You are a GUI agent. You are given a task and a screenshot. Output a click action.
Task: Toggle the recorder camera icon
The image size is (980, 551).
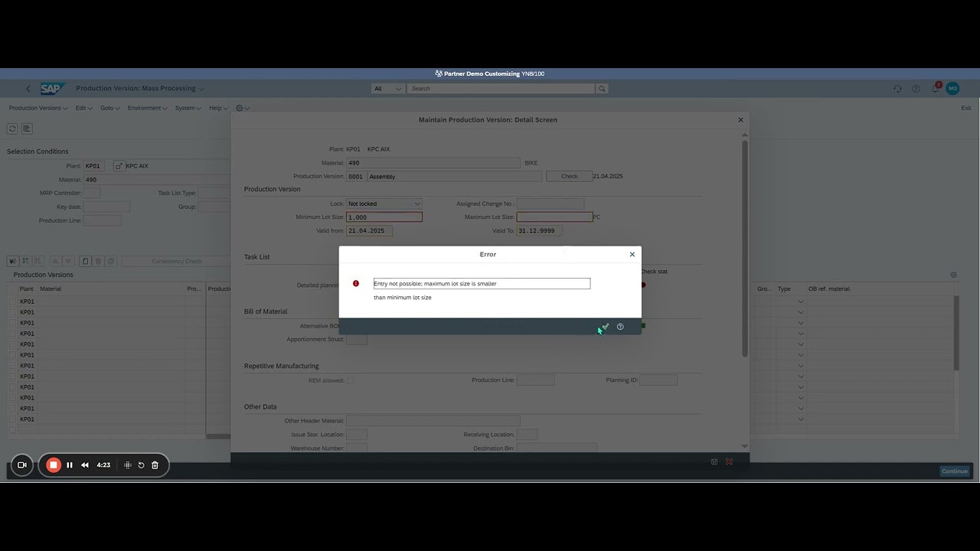point(22,465)
